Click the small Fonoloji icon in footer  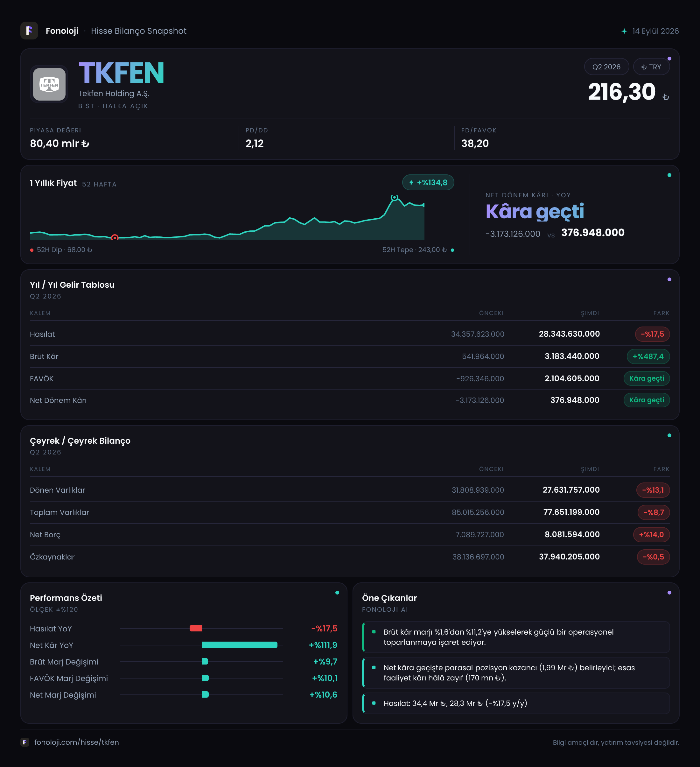[x=25, y=742]
